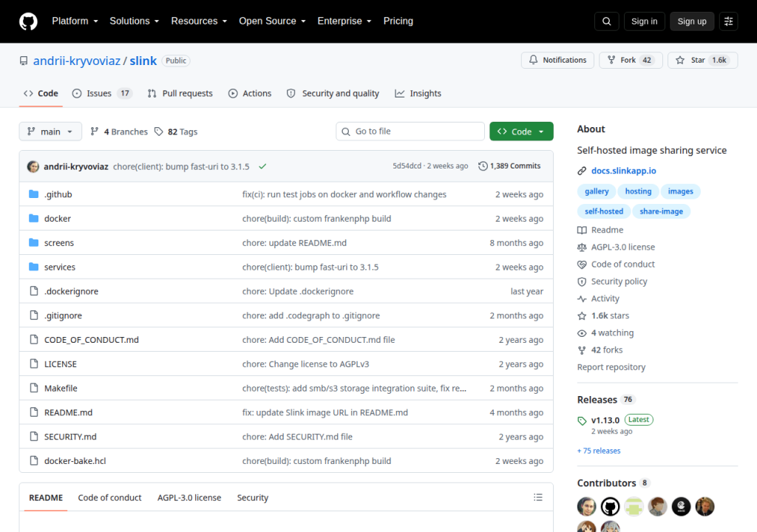Click the bell icon in Notifications
757x532 pixels.
pyautogui.click(x=533, y=60)
